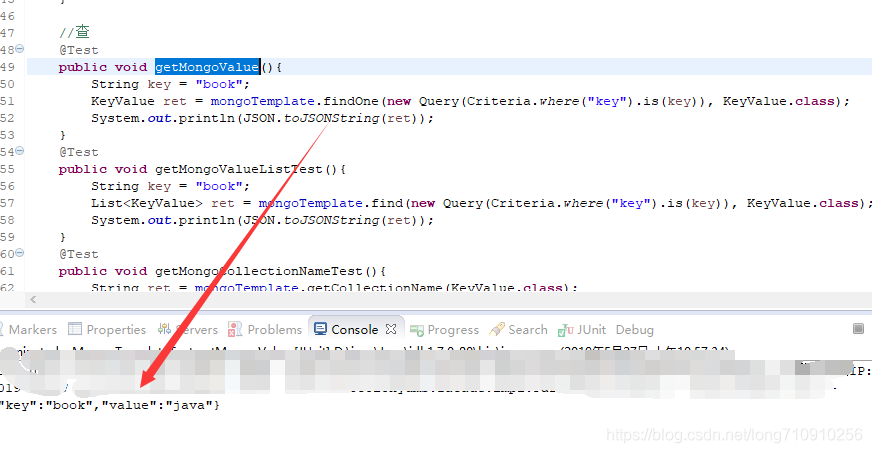The image size is (872, 453).
Task: Click line number 61 in the gutter
Action: (7, 271)
